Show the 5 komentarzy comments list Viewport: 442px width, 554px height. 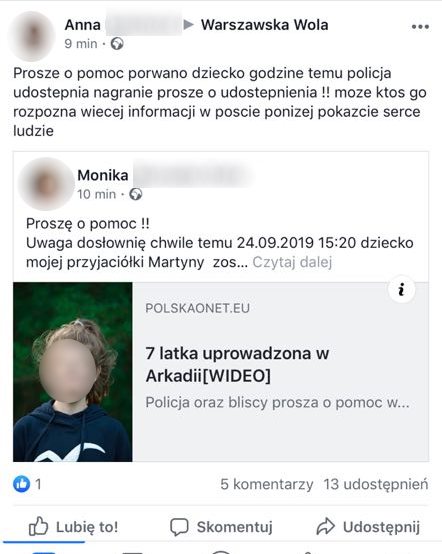(267, 484)
